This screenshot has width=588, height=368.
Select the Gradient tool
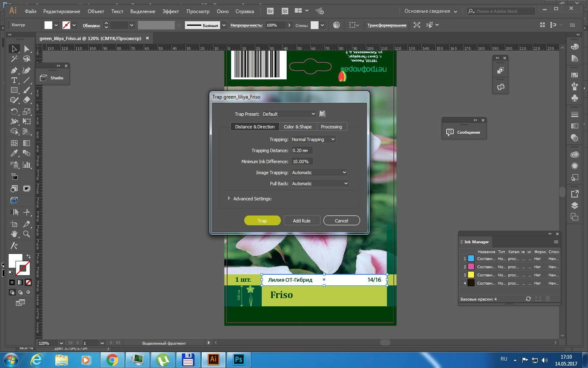27,143
